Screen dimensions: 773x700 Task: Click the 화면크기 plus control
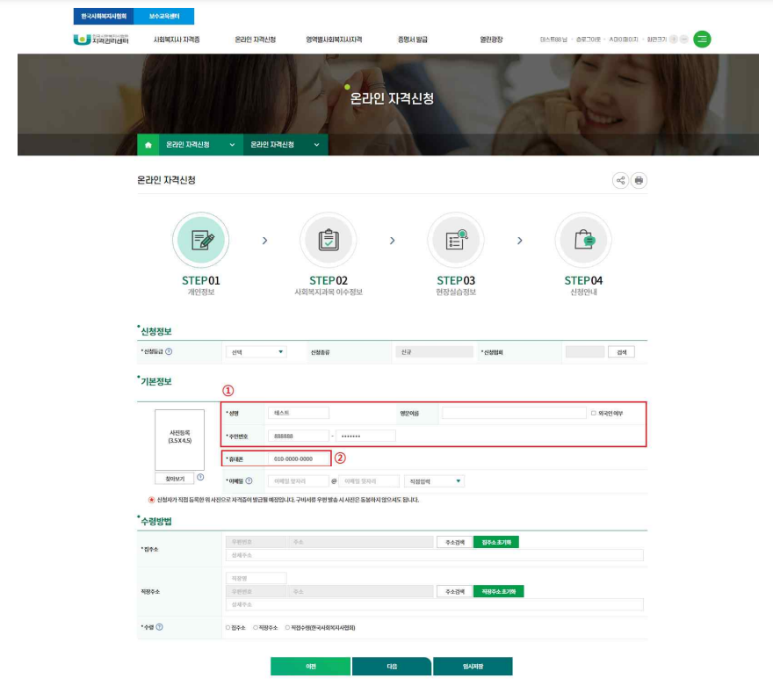point(673,39)
